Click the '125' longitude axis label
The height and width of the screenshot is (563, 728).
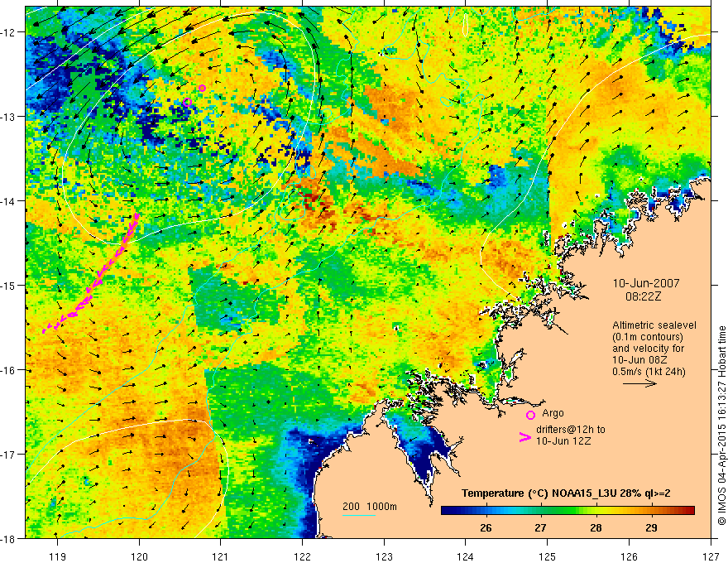pos(548,556)
